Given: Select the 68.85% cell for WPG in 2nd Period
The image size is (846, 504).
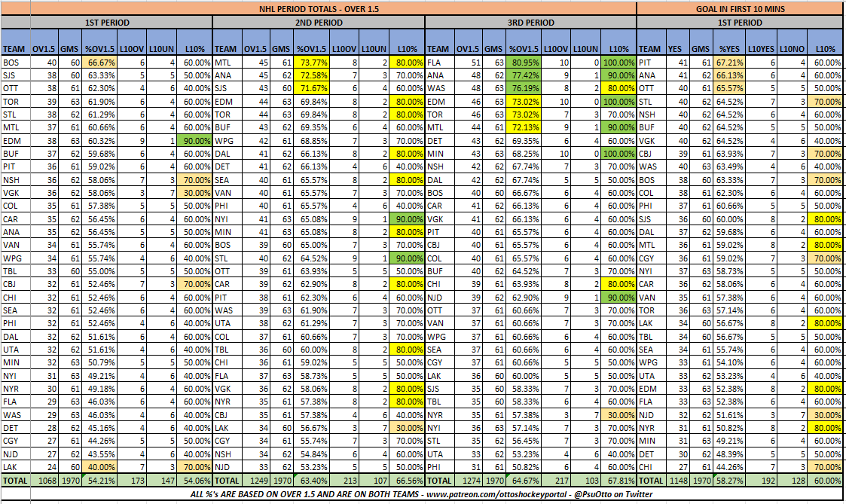Looking at the screenshot, I should [313, 140].
